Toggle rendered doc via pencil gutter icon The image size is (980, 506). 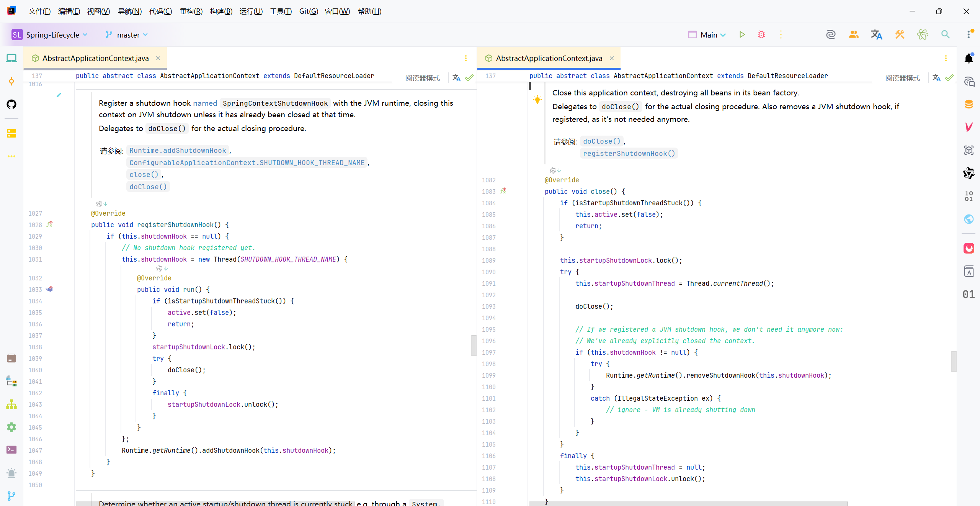click(59, 95)
